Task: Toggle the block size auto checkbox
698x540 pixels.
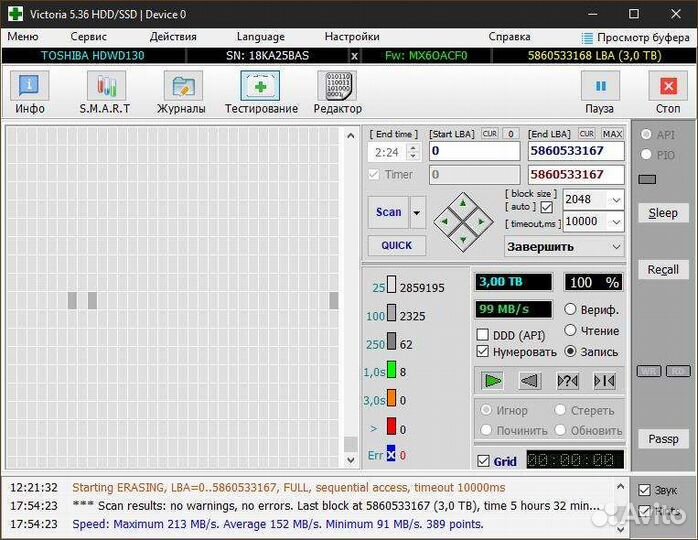Action: point(547,207)
